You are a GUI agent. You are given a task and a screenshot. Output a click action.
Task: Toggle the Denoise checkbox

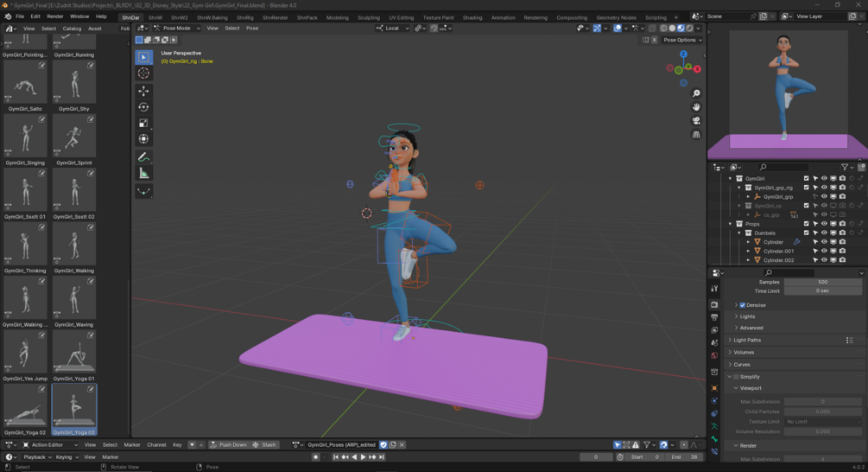coord(743,305)
